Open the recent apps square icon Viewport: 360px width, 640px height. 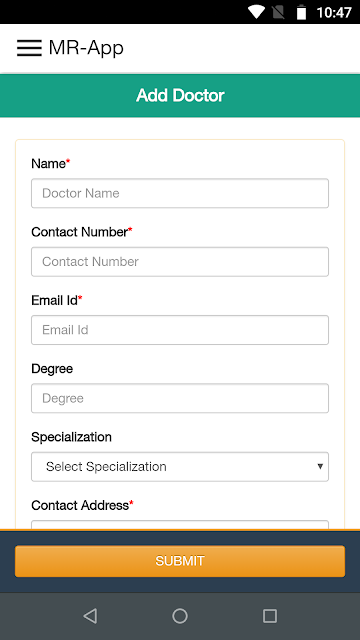270,616
